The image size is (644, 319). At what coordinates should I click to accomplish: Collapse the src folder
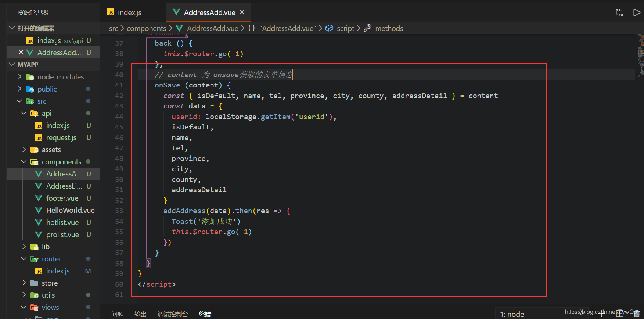20,101
